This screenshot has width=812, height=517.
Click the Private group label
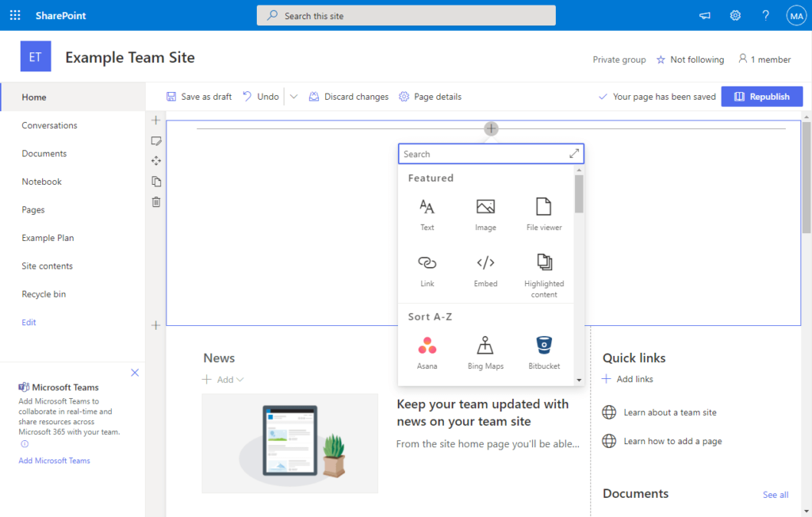(x=619, y=59)
